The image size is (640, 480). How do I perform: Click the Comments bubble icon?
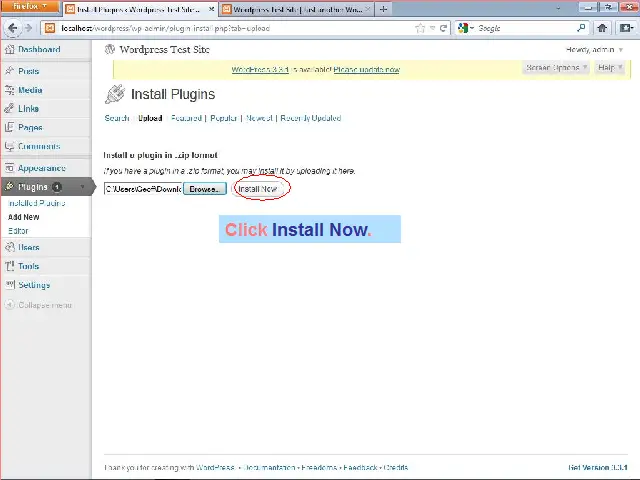(x=9, y=146)
